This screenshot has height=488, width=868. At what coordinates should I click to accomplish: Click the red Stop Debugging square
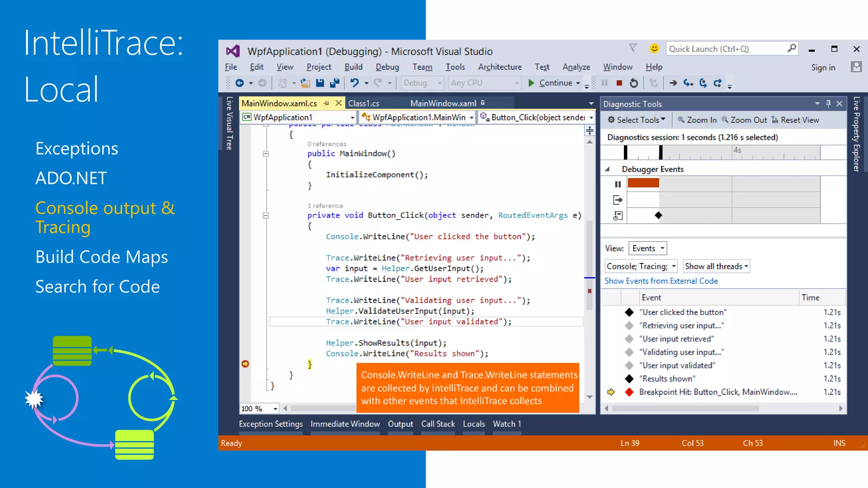619,83
